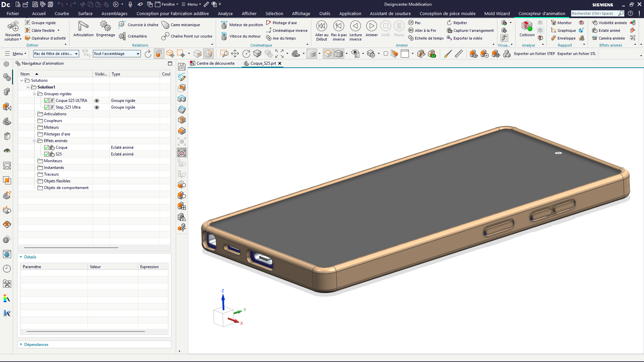Open the Graphique report tool

[563, 31]
